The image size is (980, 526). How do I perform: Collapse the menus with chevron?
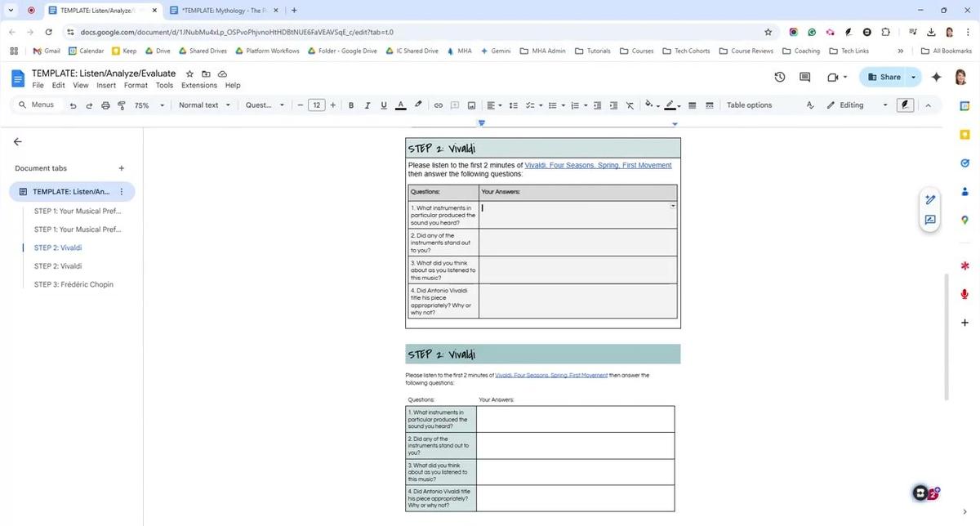click(x=928, y=105)
